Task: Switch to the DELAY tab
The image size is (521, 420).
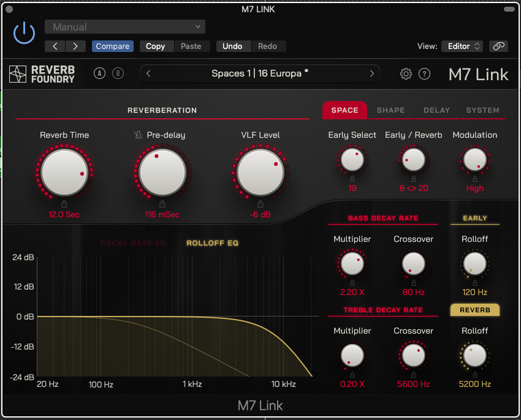Action: coord(436,110)
